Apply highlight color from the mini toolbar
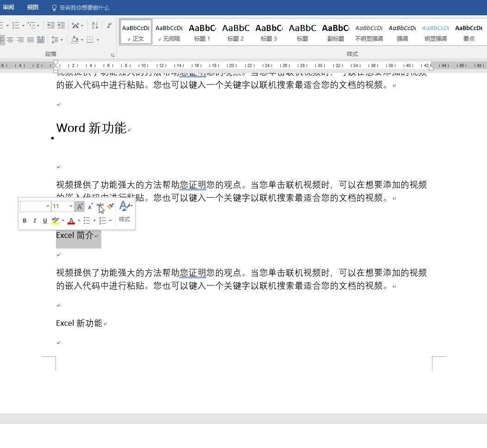Image resolution: width=487 pixels, height=448 pixels. click(55, 221)
